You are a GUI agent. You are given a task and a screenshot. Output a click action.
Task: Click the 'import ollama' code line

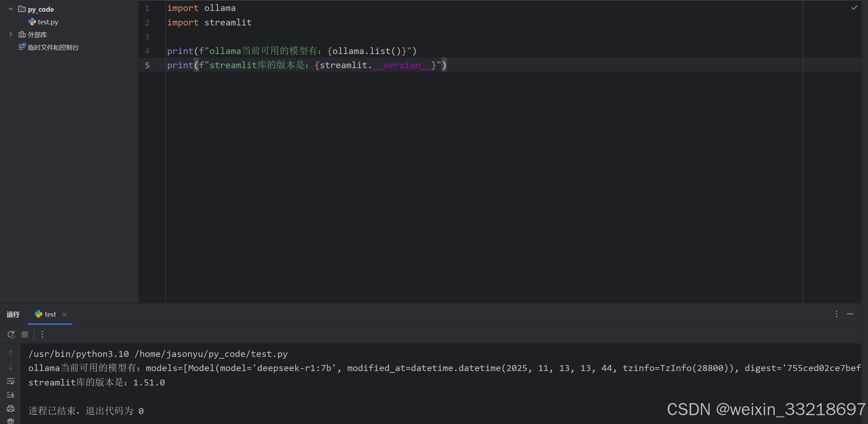[x=201, y=8]
